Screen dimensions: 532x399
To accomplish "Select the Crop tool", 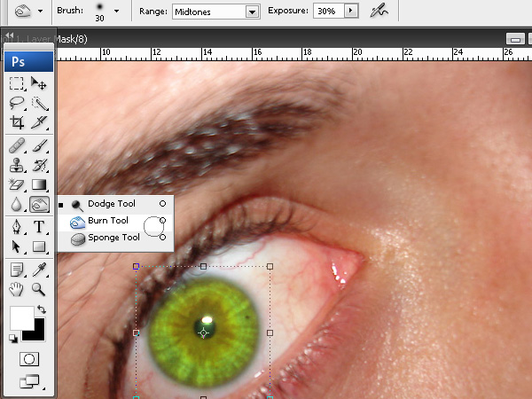I will pyautogui.click(x=16, y=122).
